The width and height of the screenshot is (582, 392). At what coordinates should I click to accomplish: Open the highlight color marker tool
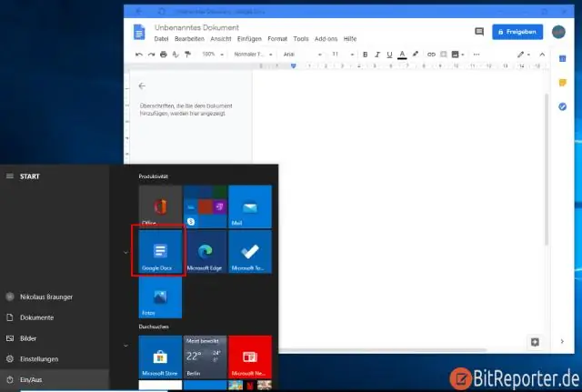coord(416,55)
